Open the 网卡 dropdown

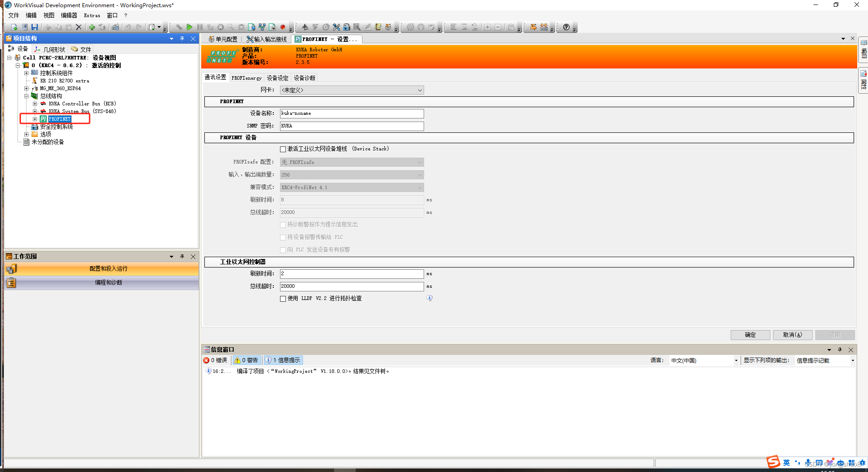(x=352, y=91)
